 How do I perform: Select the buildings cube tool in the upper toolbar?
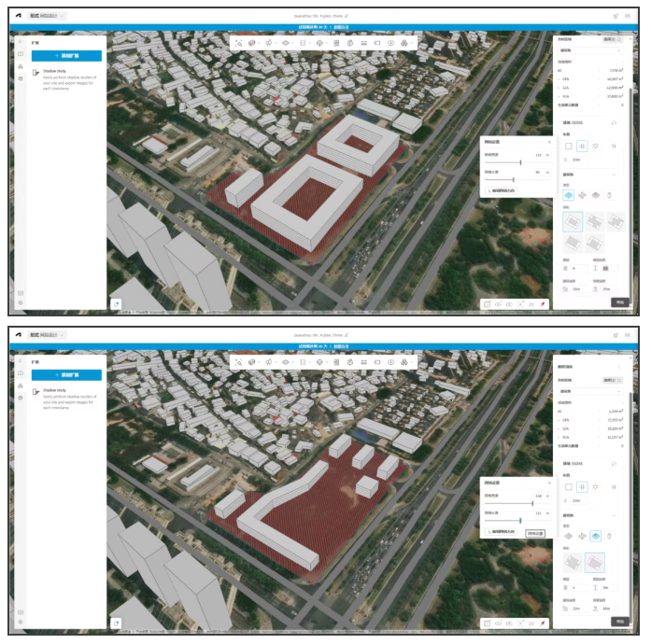(251, 43)
